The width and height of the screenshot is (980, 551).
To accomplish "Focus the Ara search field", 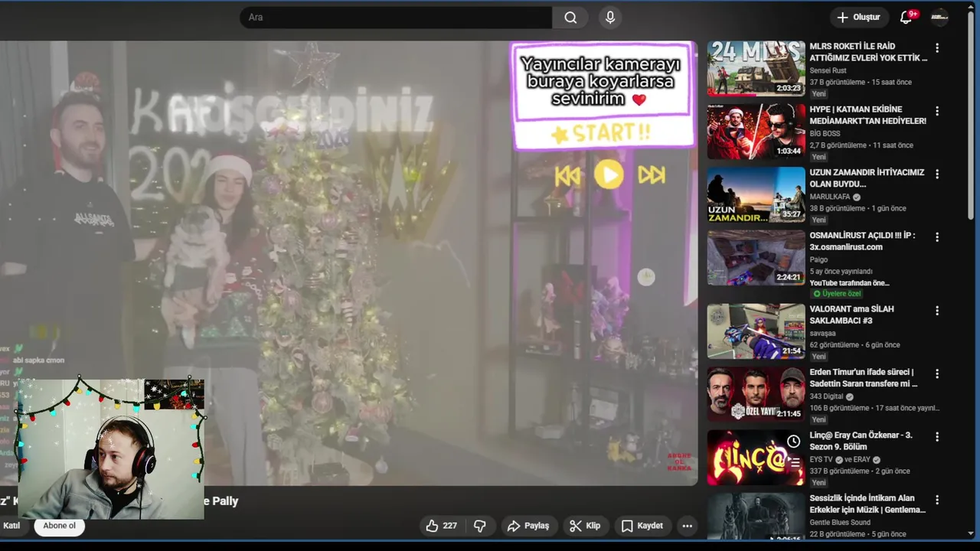I will 396,18.
